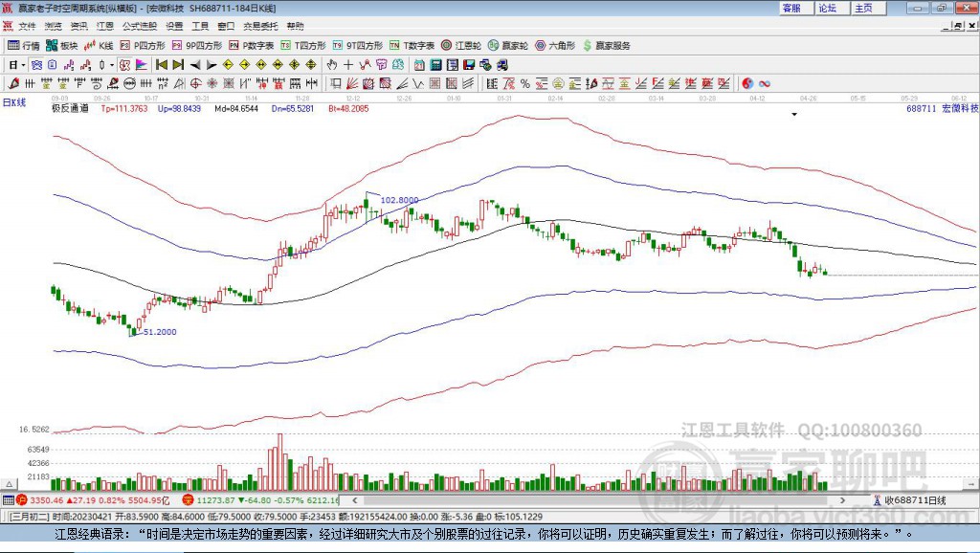
Task: Step forward with black right triangle
Action: (212, 64)
